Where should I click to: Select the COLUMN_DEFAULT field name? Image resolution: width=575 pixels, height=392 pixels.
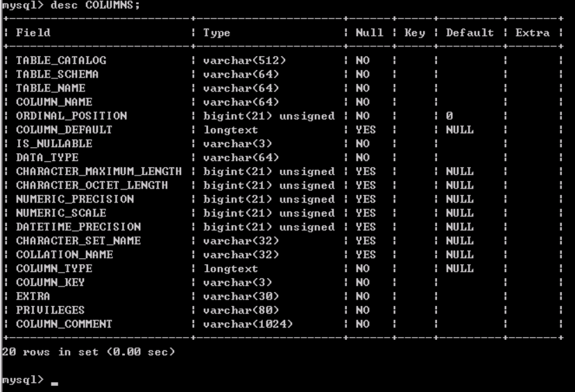coord(65,130)
